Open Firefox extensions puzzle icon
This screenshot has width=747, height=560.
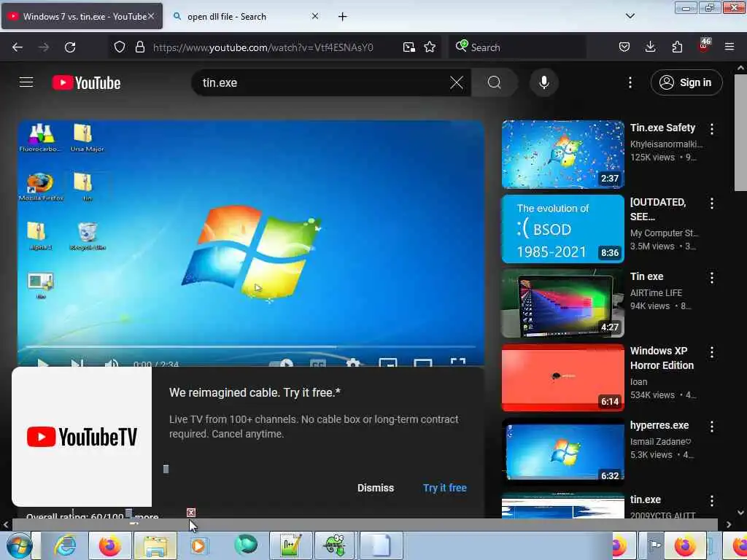pyautogui.click(x=677, y=47)
